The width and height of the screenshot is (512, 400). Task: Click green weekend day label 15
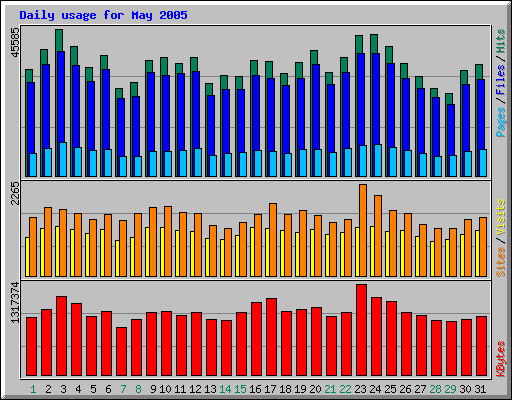[240, 389]
